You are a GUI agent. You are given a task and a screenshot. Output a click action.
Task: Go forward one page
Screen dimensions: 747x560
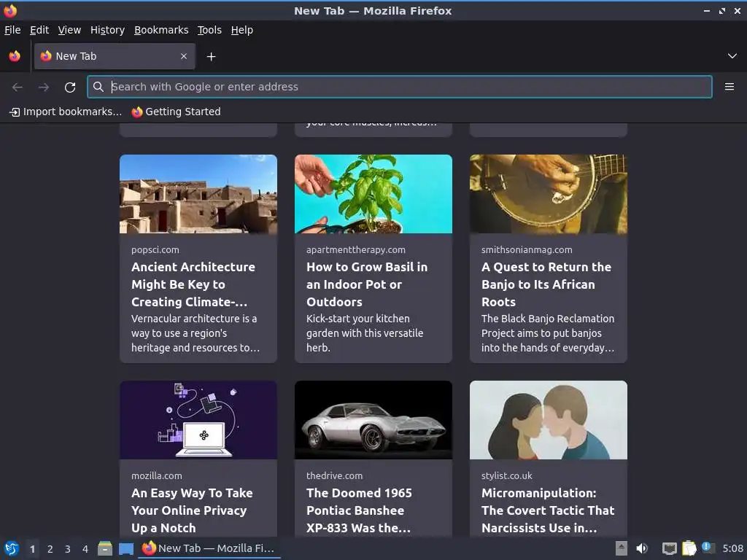pos(44,87)
